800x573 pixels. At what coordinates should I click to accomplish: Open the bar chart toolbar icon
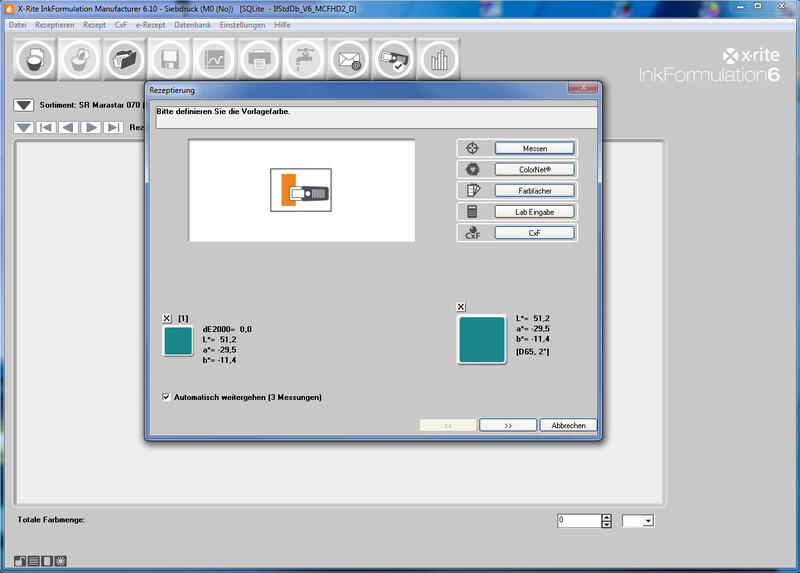pyautogui.click(x=438, y=60)
